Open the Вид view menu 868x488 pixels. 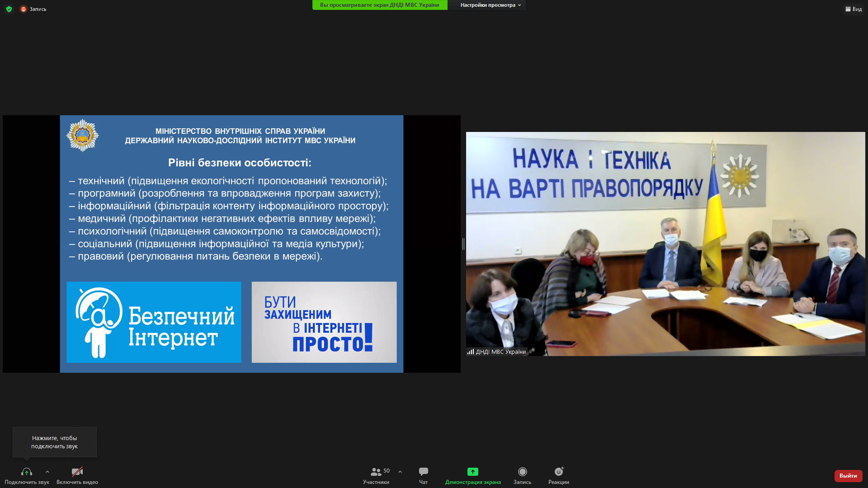[854, 9]
